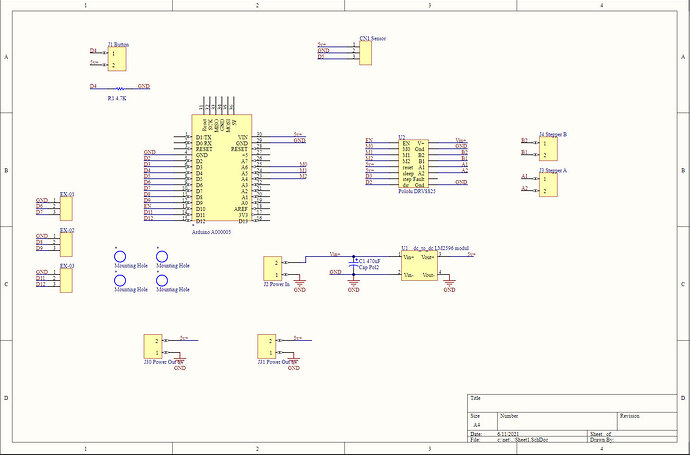Click the 'Vout+' pin label on LM2596 module
The image size is (690, 455).
click(x=428, y=257)
